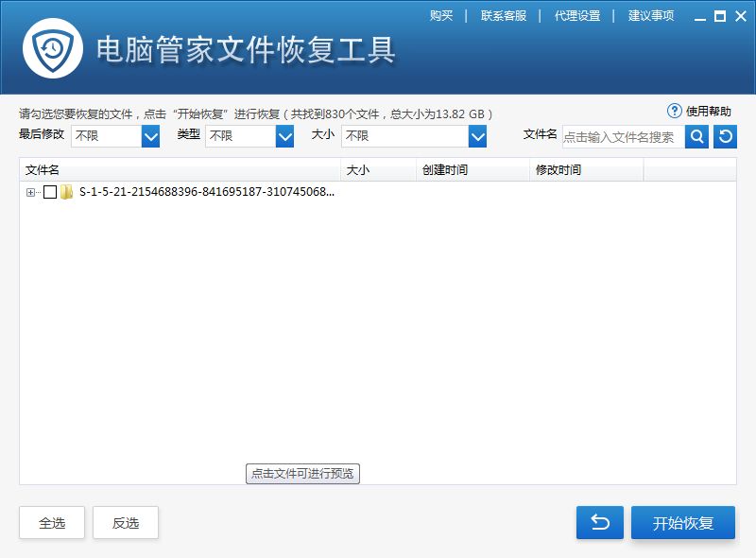The width and height of the screenshot is (756, 558).
Task: Open the 类型 filter dropdown
Action: pos(249,136)
